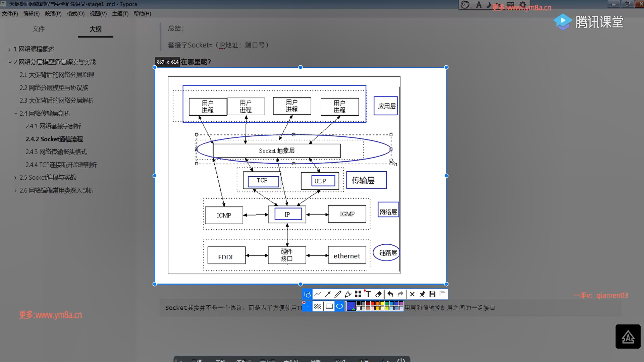Image resolution: width=644 pixels, height=362 pixels.
Task: Switch shape to ellipse mode
Action: coord(339,306)
